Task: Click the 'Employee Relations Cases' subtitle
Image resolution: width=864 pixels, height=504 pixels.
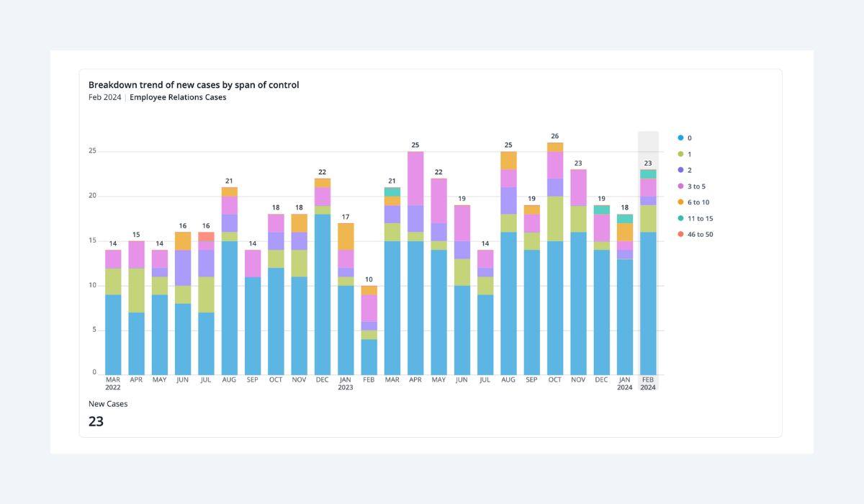Action: (x=178, y=97)
